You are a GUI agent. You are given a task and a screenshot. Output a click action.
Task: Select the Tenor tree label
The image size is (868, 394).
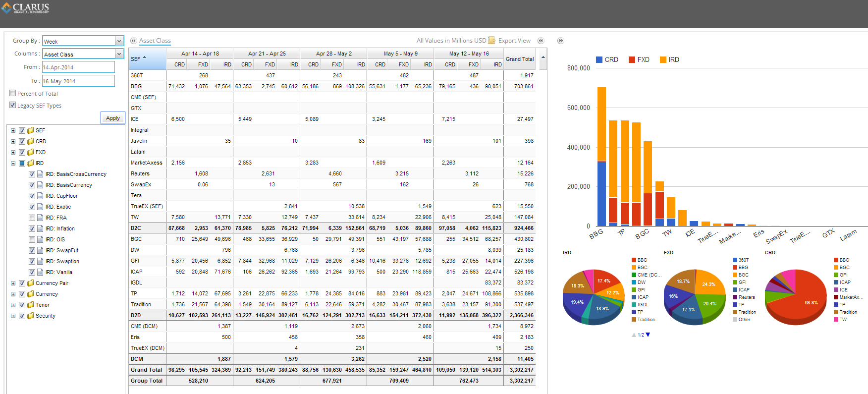click(x=43, y=305)
